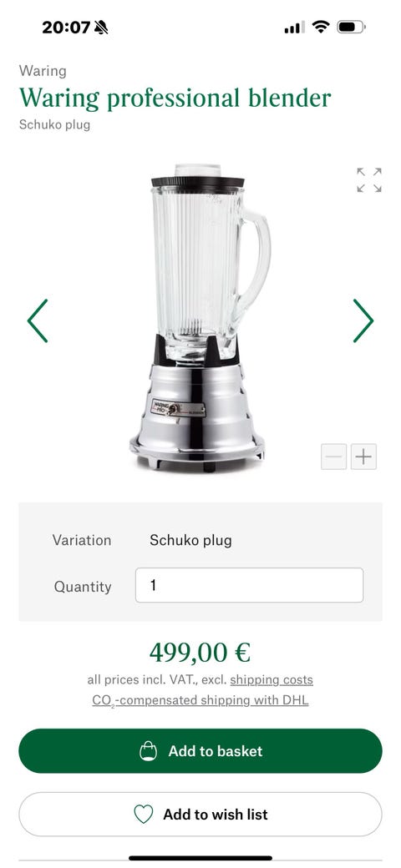Show next product image with right arrow
The width and height of the screenshot is (401, 868).
(363, 320)
